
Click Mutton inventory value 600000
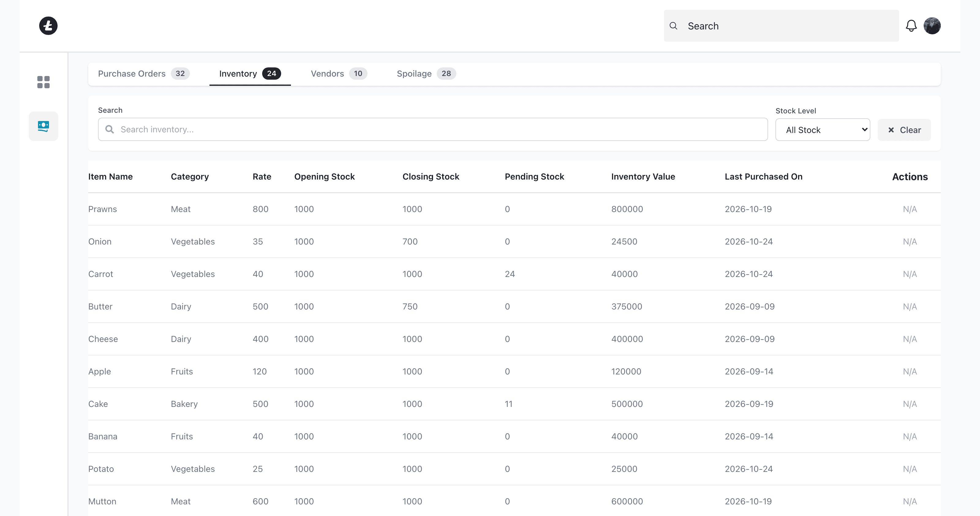(627, 501)
